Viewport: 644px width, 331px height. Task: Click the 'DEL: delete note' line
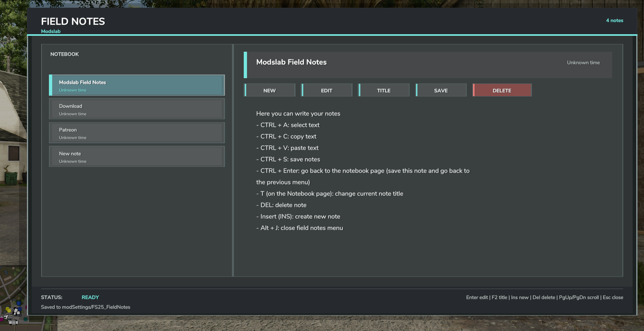[x=281, y=205]
